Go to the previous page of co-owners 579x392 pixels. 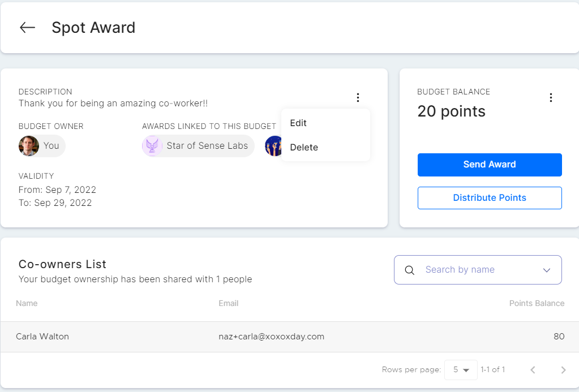(533, 370)
